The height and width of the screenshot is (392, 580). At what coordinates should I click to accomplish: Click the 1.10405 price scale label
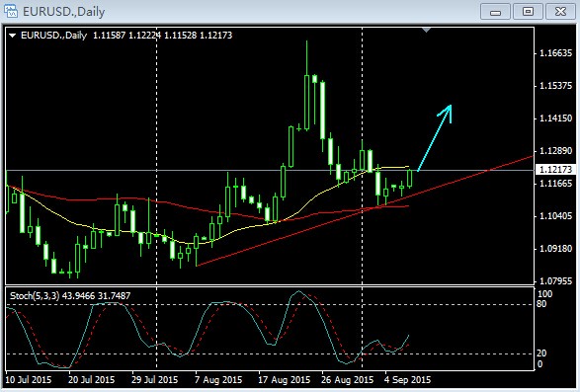[555, 216]
